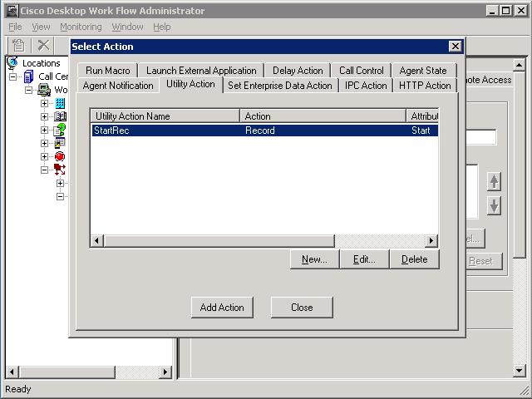Switch to the Run Macro tab
Screen dimensions: 532x399
[108, 71]
